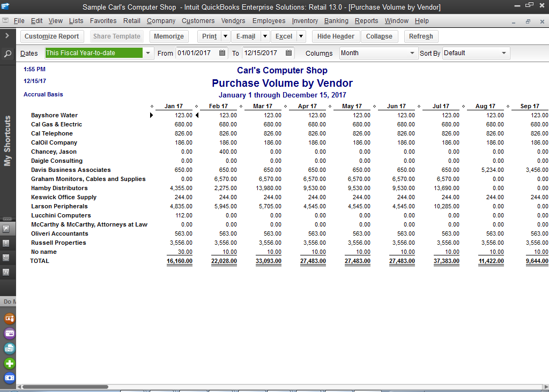This screenshot has height=392, width=549.
Task: Click the orange round icon under Do More
Action: click(10, 319)
